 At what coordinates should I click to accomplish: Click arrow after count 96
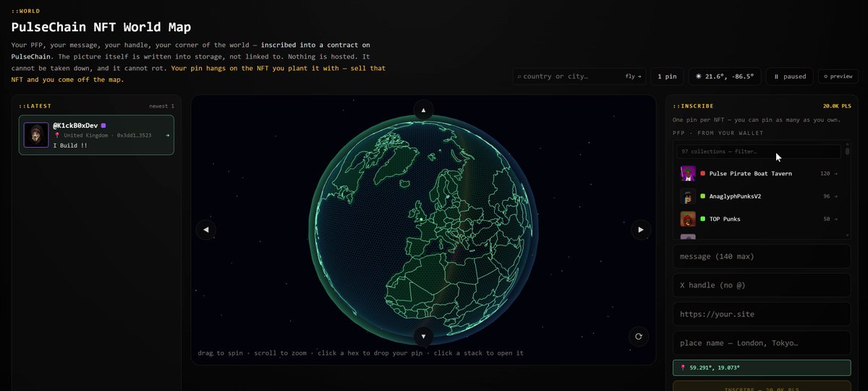pyautogui.click(x=835, y=196)
